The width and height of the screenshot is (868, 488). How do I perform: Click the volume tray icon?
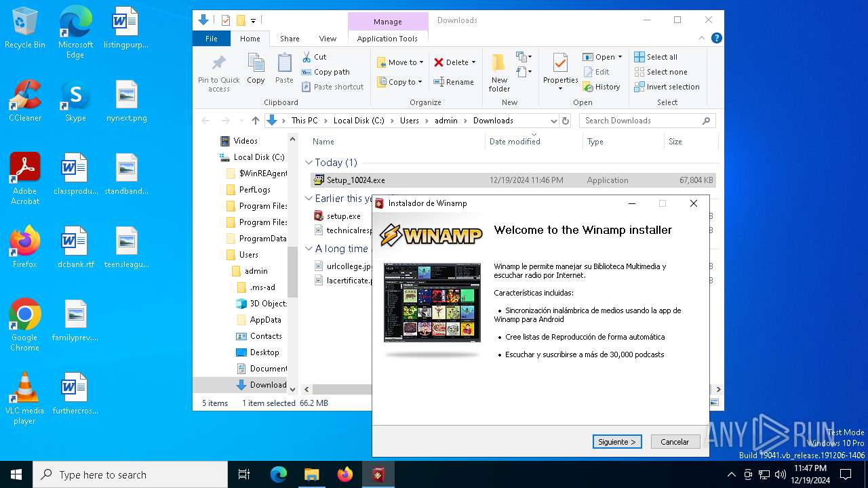click(781, 474)
